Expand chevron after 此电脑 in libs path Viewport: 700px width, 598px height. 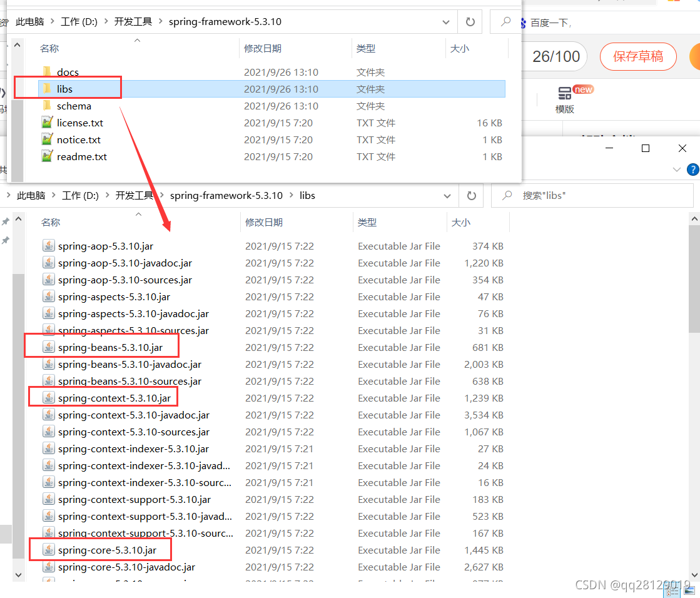tap(54, 195)
